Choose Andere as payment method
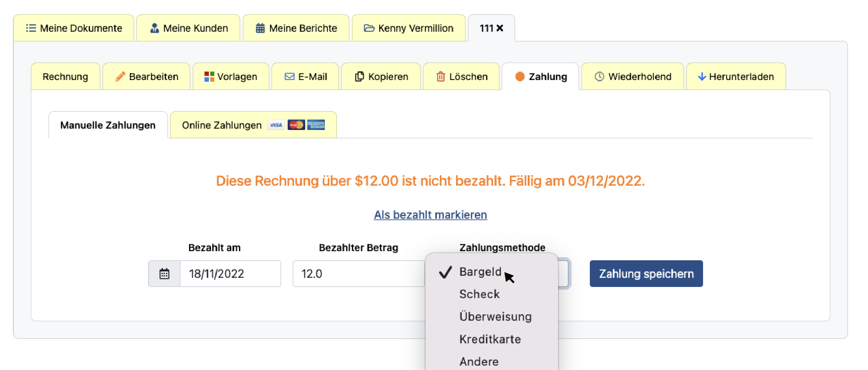 (491, 361)
